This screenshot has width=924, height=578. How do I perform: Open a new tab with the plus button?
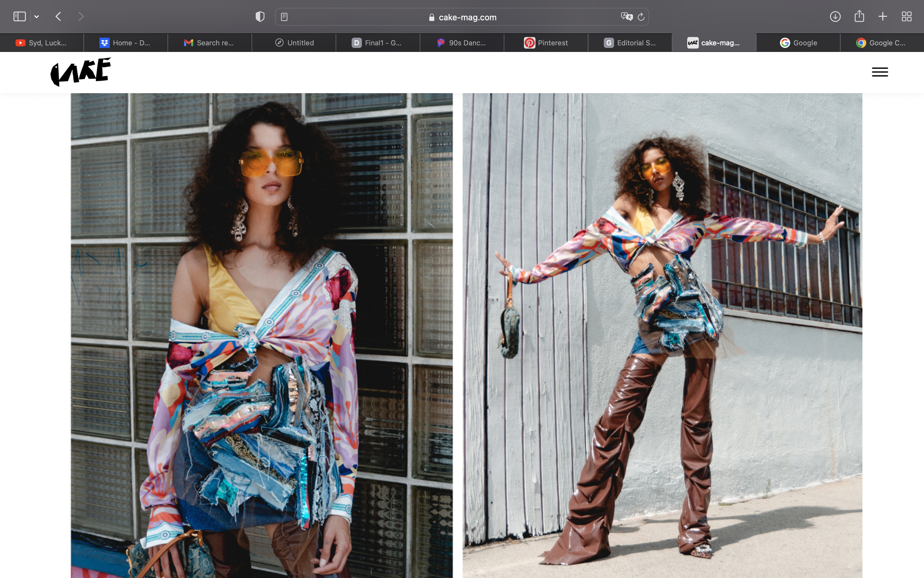[x=883, y=16]
